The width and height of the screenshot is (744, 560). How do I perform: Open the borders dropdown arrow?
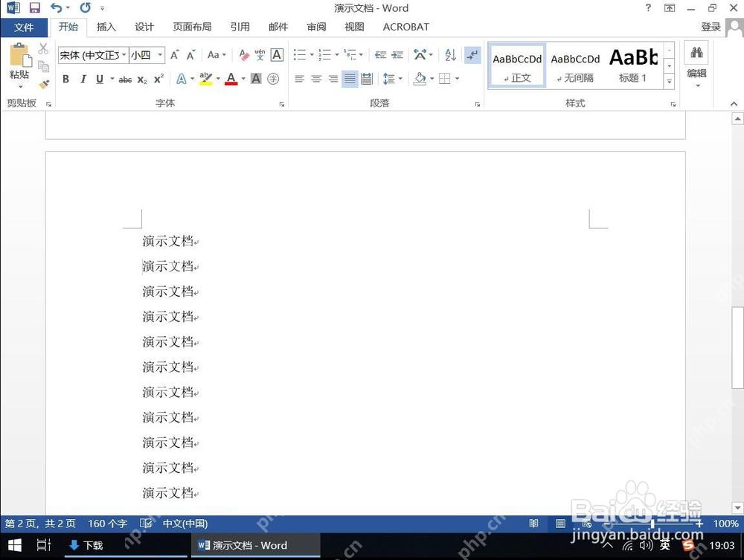point(457,79)
